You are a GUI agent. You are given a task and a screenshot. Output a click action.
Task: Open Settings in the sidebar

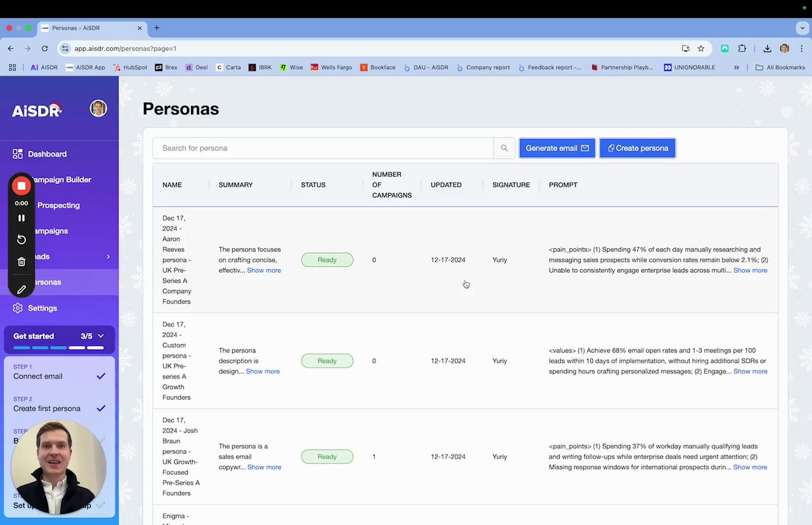coord(43,308)
